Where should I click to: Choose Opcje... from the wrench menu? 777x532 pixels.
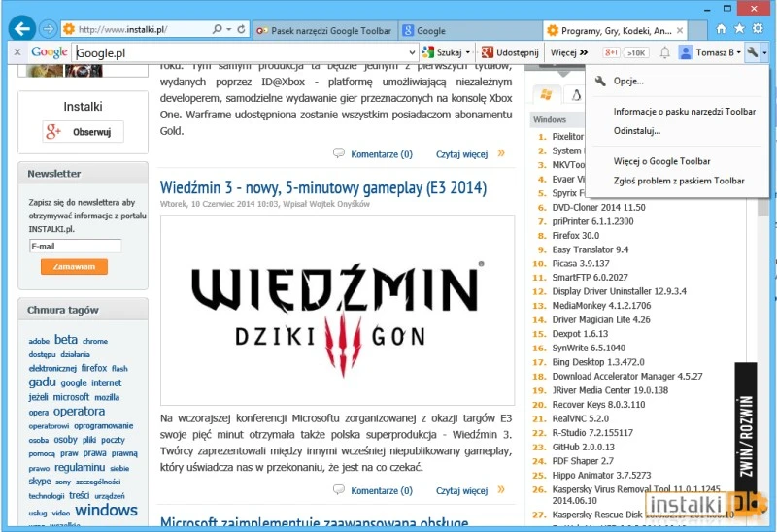point(628,82)
